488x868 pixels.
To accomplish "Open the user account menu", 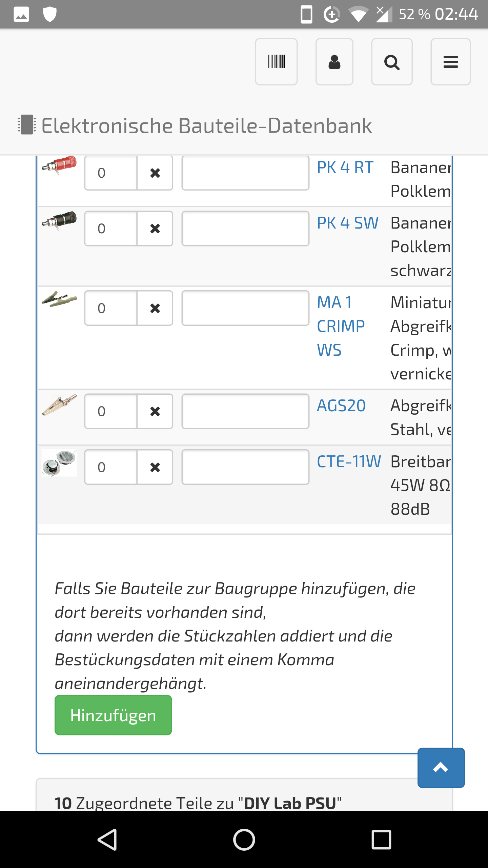I will click(x=334, y=62).
